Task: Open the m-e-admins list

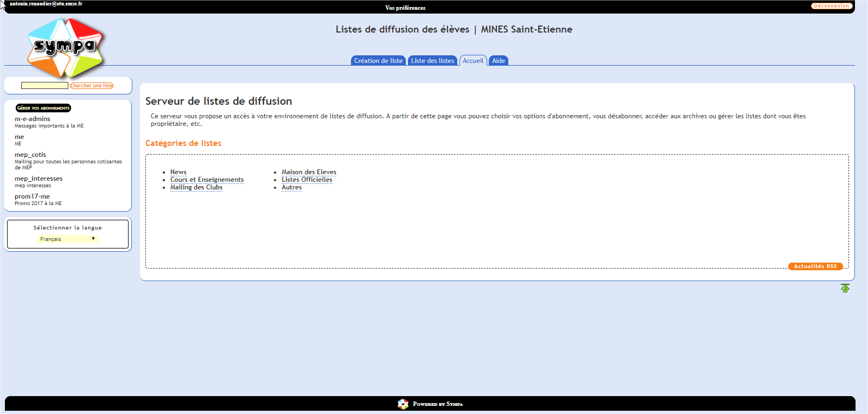Action: tap(33, 119)
